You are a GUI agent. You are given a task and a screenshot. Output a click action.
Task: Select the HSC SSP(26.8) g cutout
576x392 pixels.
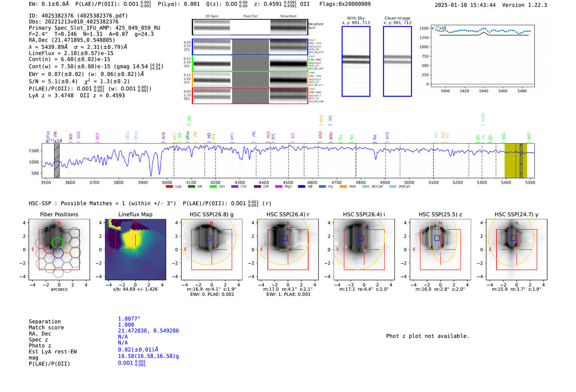pos(211,249)
